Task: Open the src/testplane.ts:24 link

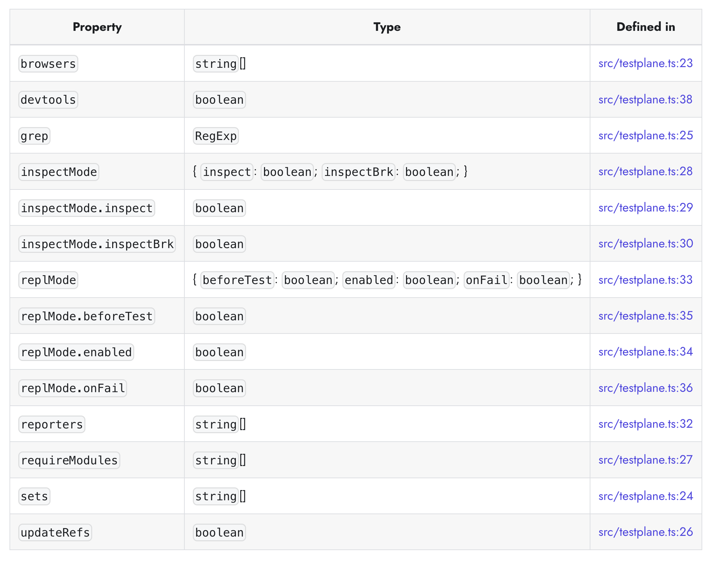Action: tap(645, 496)
